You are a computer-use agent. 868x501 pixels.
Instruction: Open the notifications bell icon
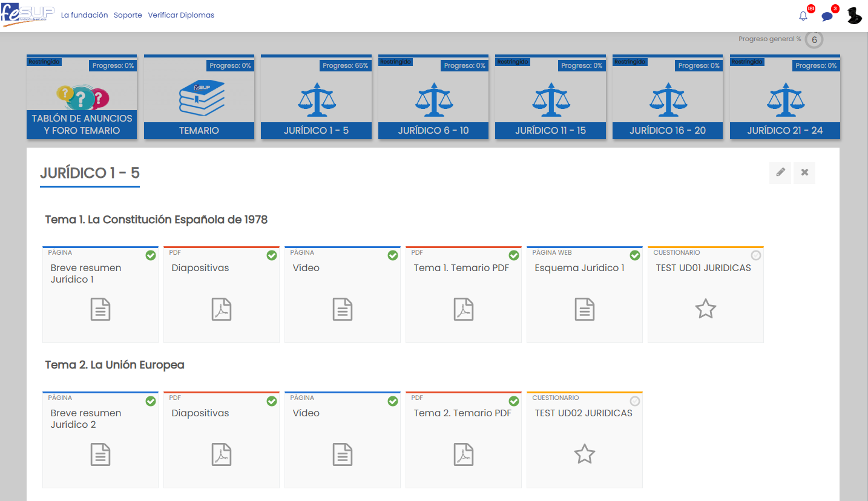click(x=803, y=16)
